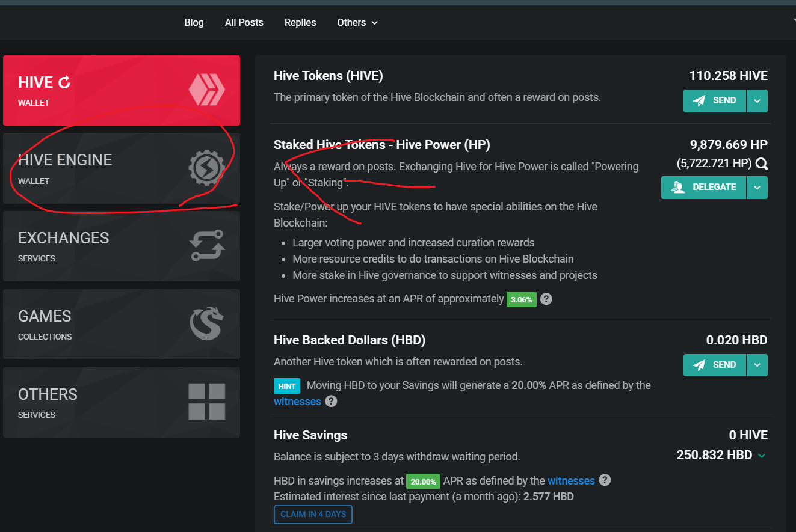The image size is (796, 532).
Task: Open the Others dropdown in top navigation
Action: (x=357, y=22)
